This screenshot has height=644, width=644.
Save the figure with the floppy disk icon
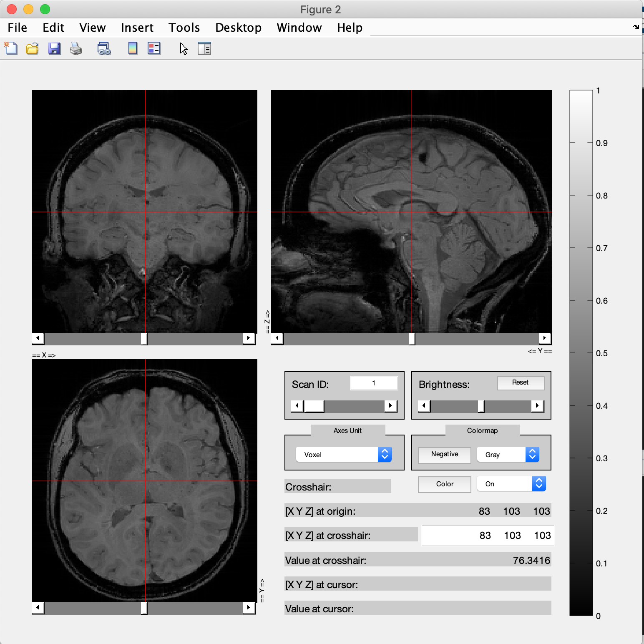coord(54,49)
